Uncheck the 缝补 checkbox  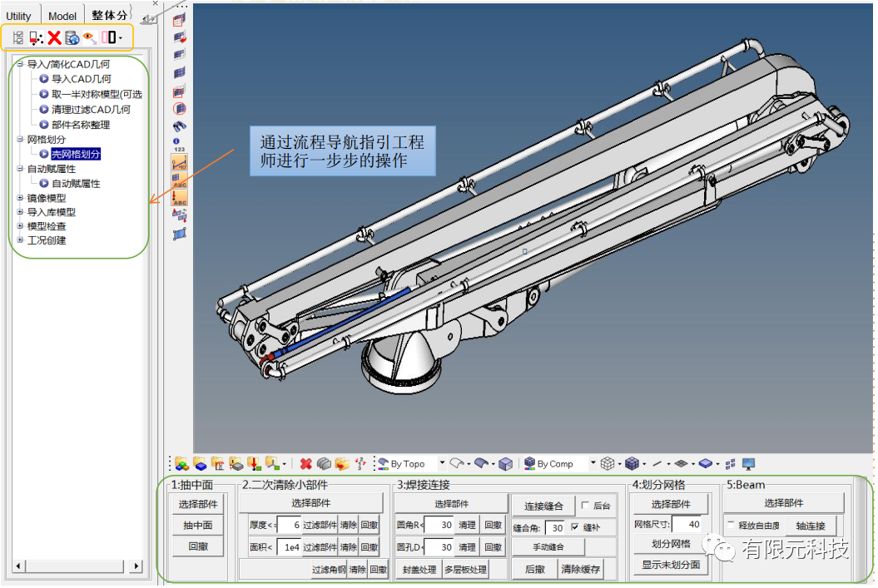click(x=574, y=527)
